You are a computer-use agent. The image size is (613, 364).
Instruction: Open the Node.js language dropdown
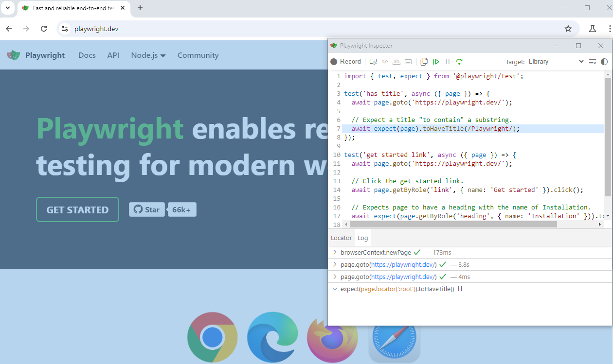coord(148,55)
